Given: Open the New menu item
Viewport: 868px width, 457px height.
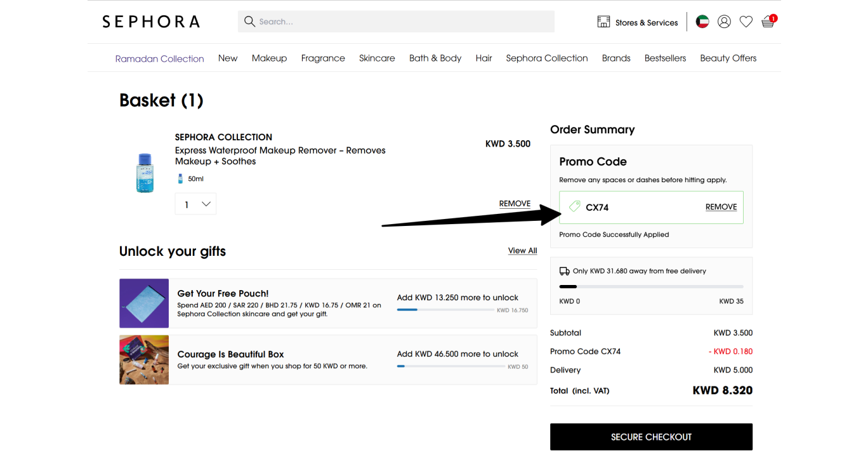Looking at the screenshot, I should pos(228,58).
